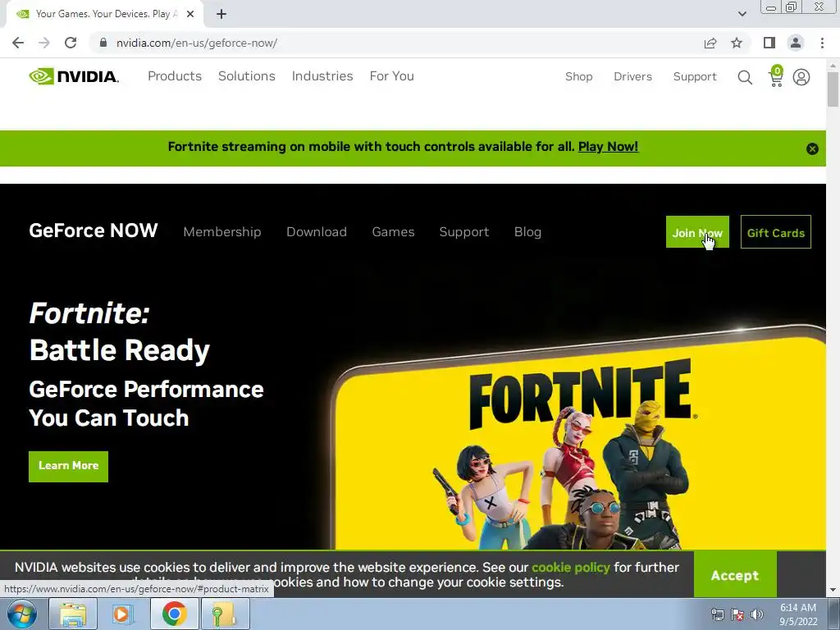Viewport: 840px width, 630px height.
Task: Click the volume speaker tray icon
Action: click(x=757, y=614)
